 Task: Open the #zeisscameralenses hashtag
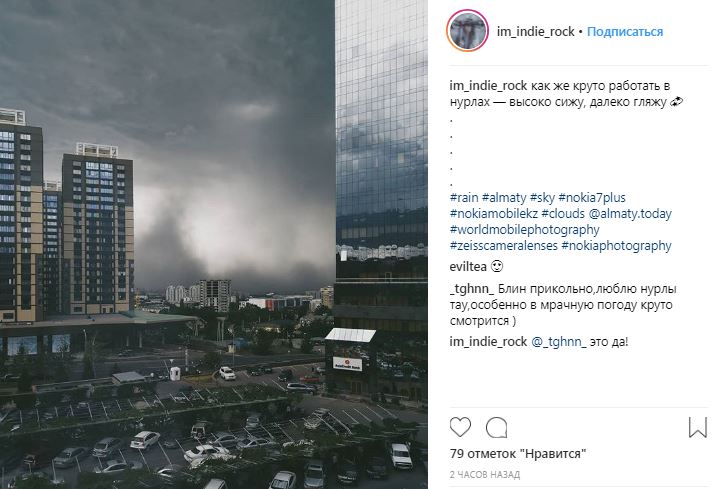[x=503, y=246]
